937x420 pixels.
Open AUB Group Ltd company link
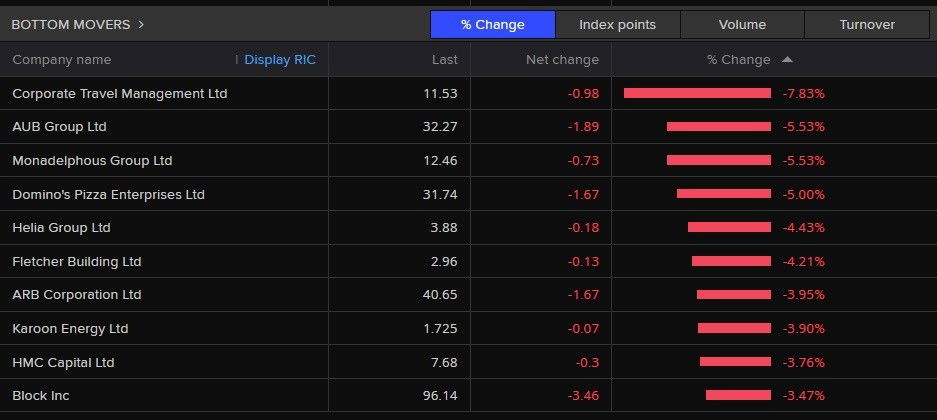(x=59, y=127)
